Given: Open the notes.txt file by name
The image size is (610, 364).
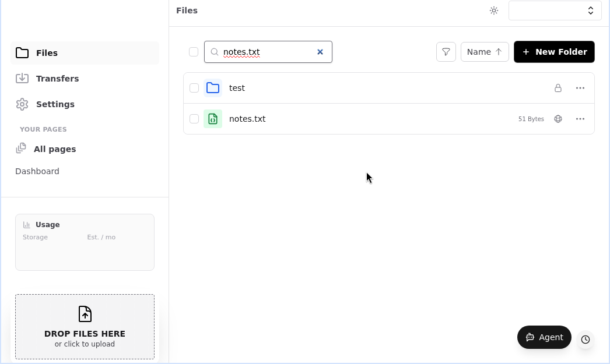Looking at the screenshot, I should tap(247, 119).
